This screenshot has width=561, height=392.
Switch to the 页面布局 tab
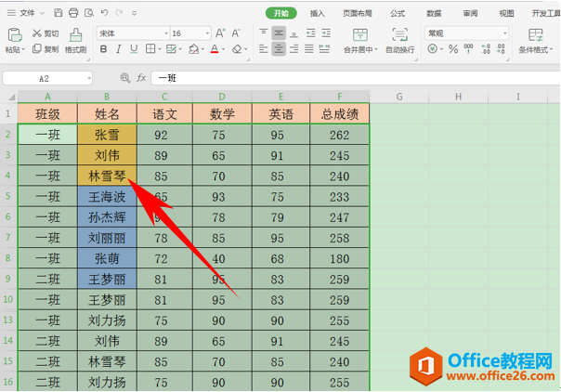tap(357, 13)
